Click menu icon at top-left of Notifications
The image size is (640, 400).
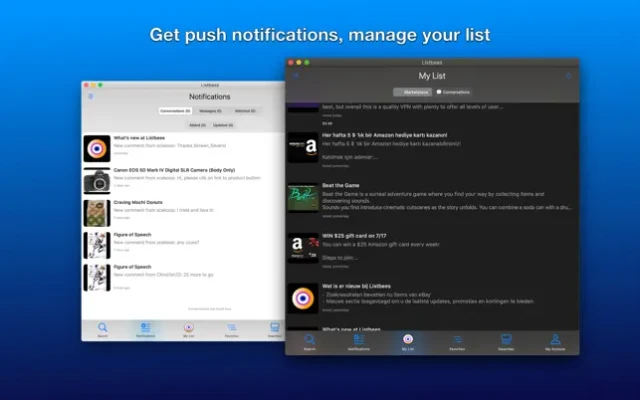pos(90,97)
